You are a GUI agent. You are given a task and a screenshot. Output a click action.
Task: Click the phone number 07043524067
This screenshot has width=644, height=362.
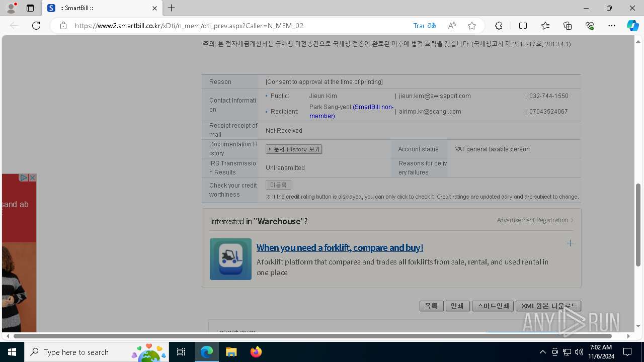(548, 112)
